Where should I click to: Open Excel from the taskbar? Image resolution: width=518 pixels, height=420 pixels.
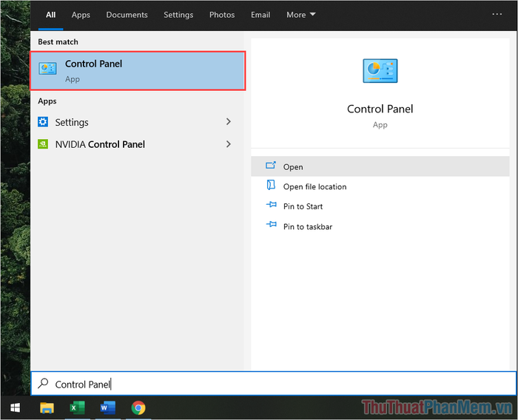pos(77,407)
